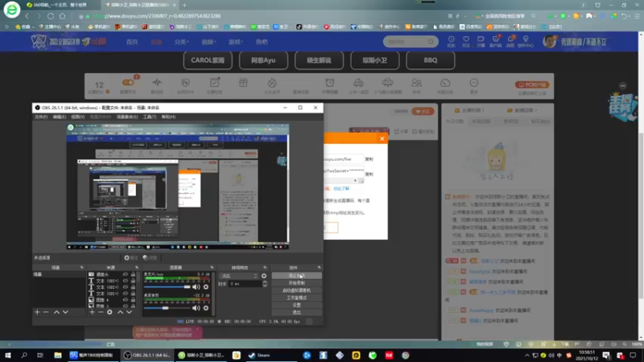
Task: Open File Explorer from the Windows taskbar
Action: point(58,356)
